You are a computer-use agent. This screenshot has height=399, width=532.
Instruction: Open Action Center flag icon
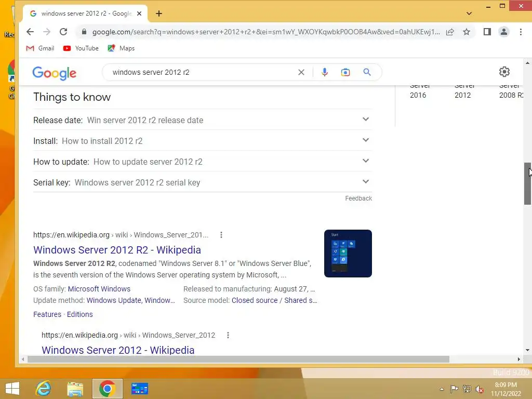pyautogui.click(x=454, y=389)
